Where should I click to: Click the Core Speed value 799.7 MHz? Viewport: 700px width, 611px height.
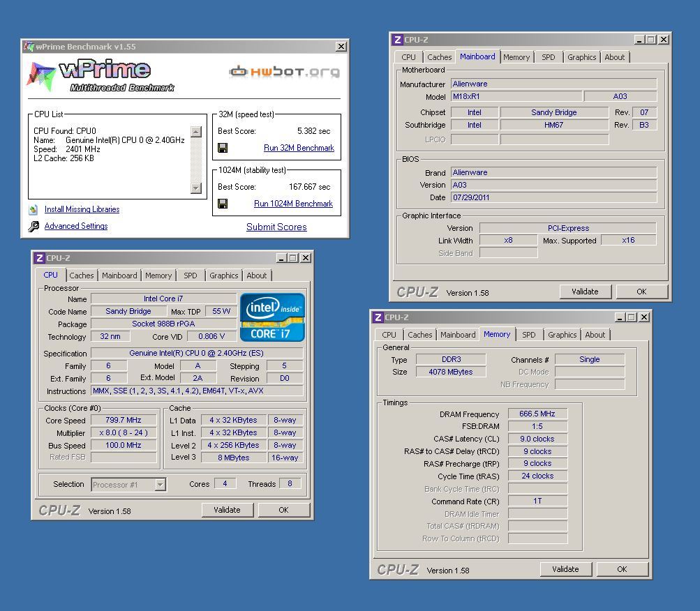click(x=124, y=420)
